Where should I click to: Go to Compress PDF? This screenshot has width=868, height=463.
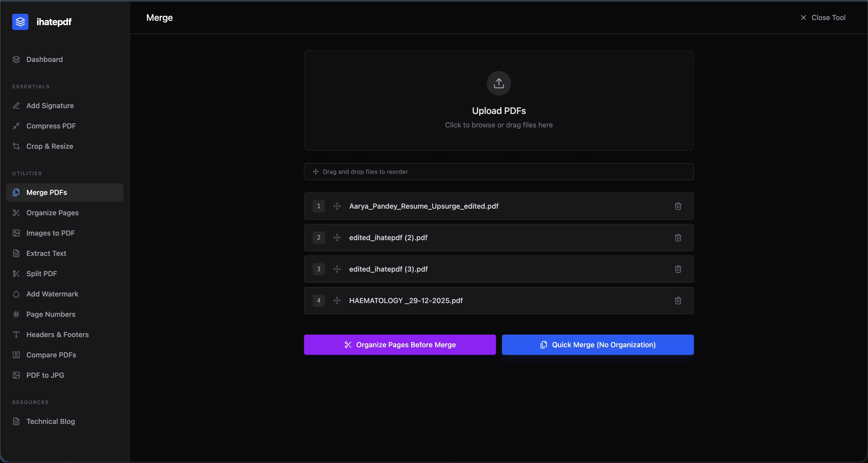[51, 126]
